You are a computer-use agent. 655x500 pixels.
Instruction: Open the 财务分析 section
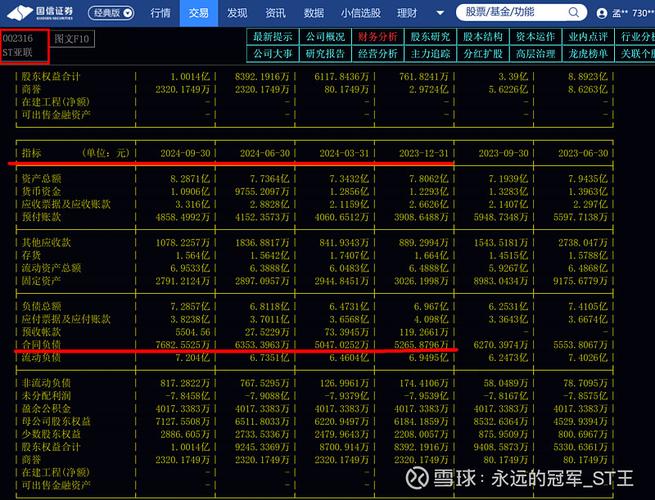[378, 37]
